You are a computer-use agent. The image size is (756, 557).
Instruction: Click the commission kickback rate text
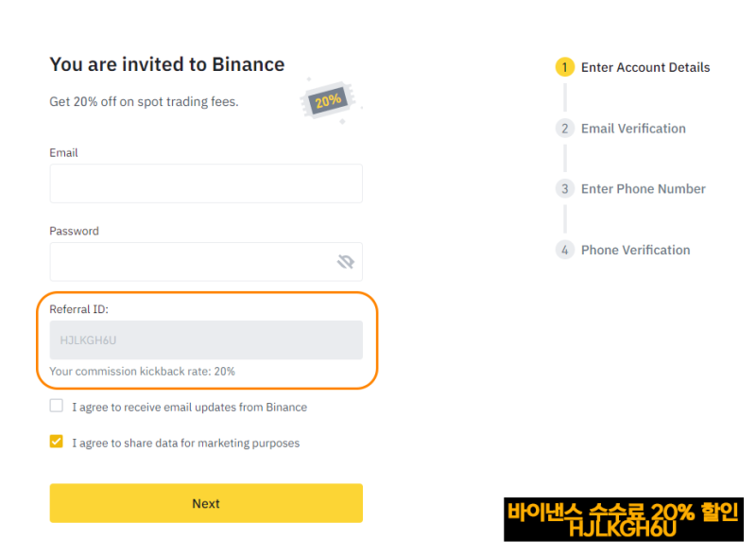[143, 371]
